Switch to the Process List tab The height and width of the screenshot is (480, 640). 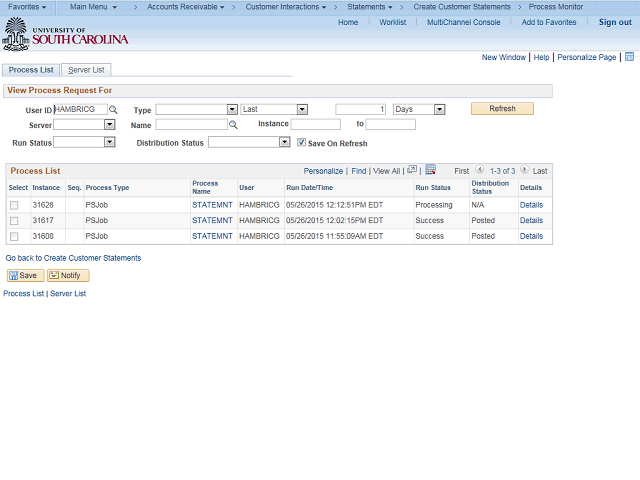point(31,70)
